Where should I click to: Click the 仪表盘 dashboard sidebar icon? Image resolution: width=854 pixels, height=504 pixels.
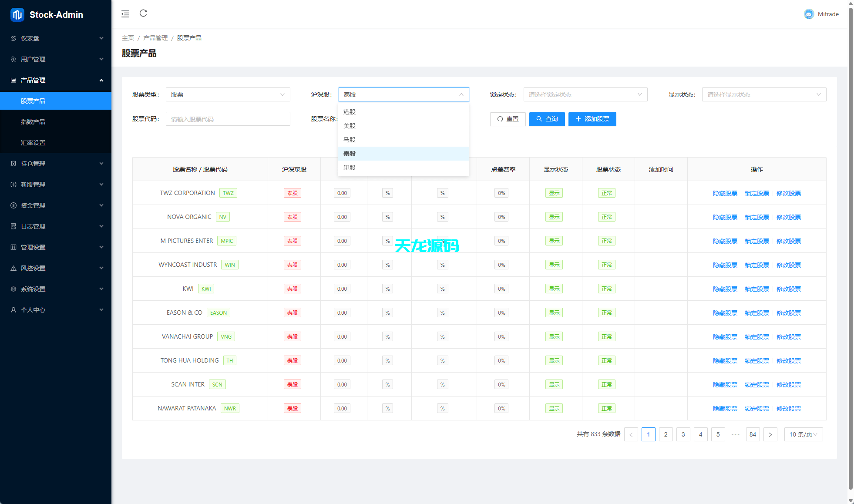pyautogui.click(x=13, y=38)
